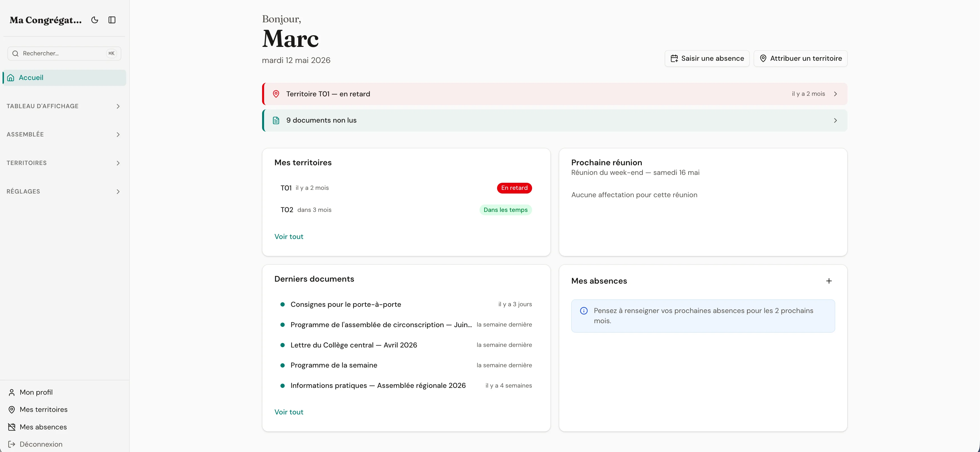
Task: Expand the Réglages section chevron
Action: click(x=118, y=191)
